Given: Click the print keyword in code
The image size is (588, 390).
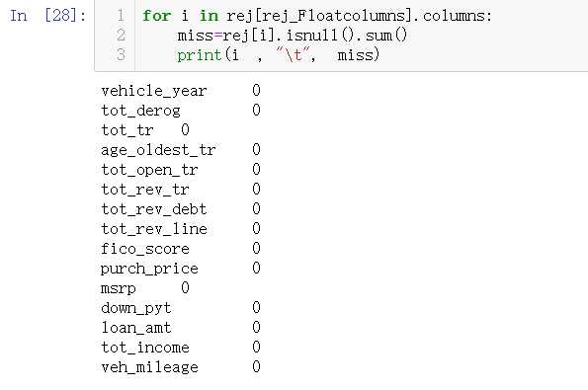Looking at the screenshot, I should 200,55.
